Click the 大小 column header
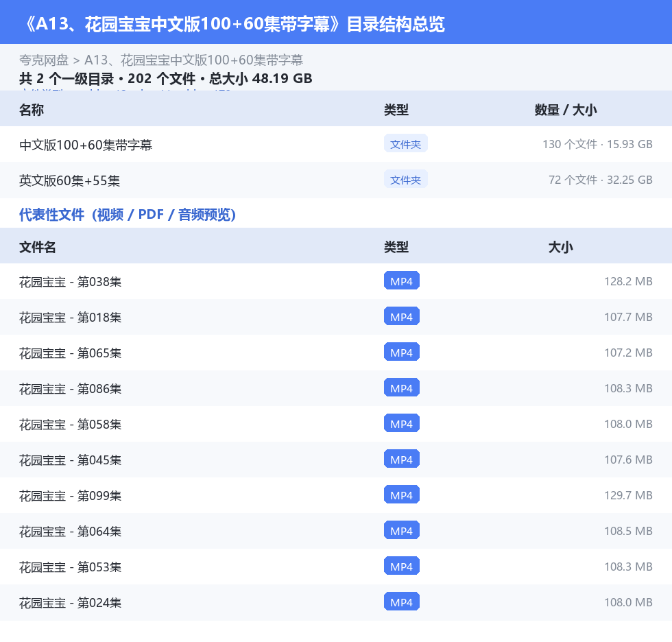This screenshot has height=642, width=672. click(x=561, y=247)
